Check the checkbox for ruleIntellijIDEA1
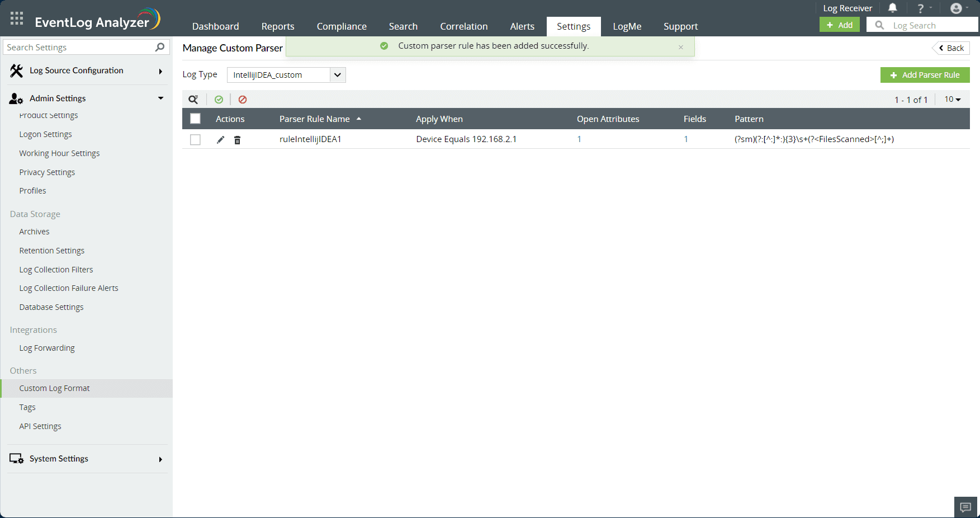 pos(195,139)
